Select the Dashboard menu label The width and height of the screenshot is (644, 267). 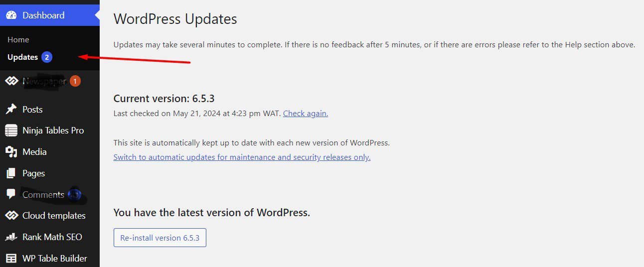click(43, 15)
